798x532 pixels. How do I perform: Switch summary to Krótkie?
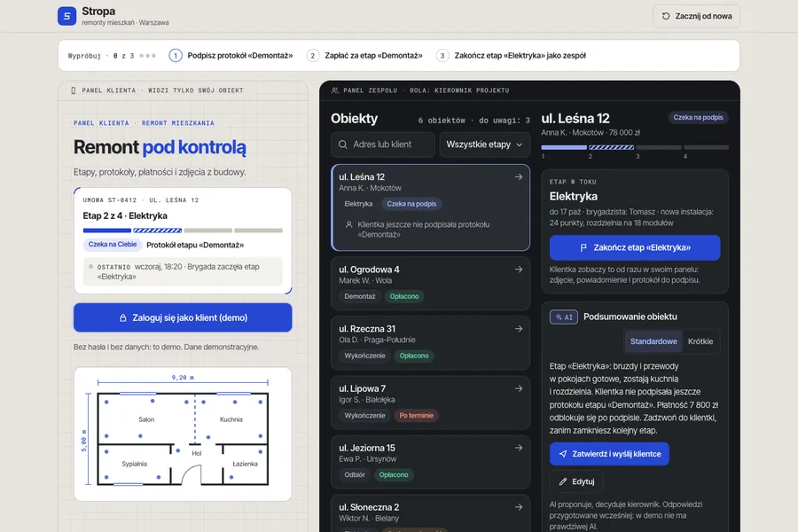(x=700, y=341)
